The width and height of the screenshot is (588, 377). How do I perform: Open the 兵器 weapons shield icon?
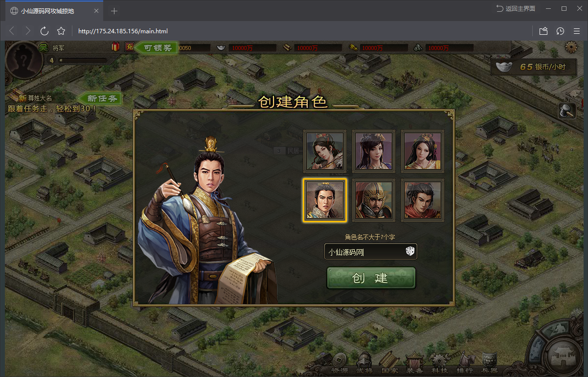tap(490, 364)
